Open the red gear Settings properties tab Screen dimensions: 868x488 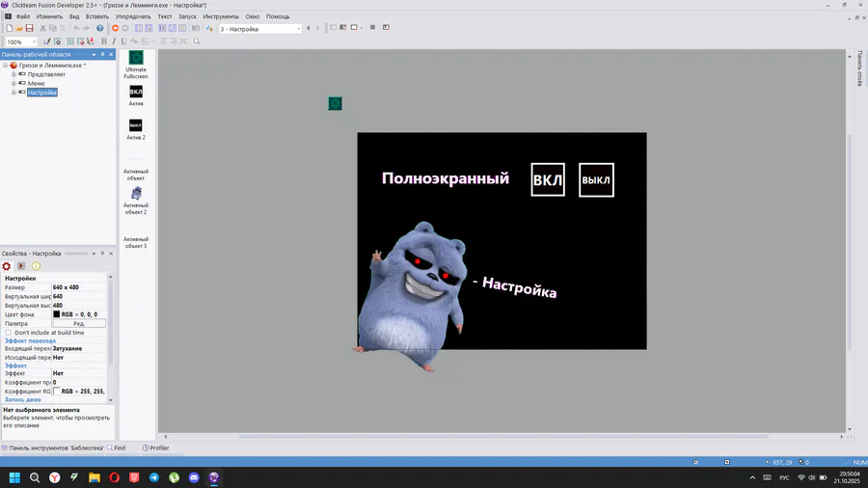(x=7, y=266)
